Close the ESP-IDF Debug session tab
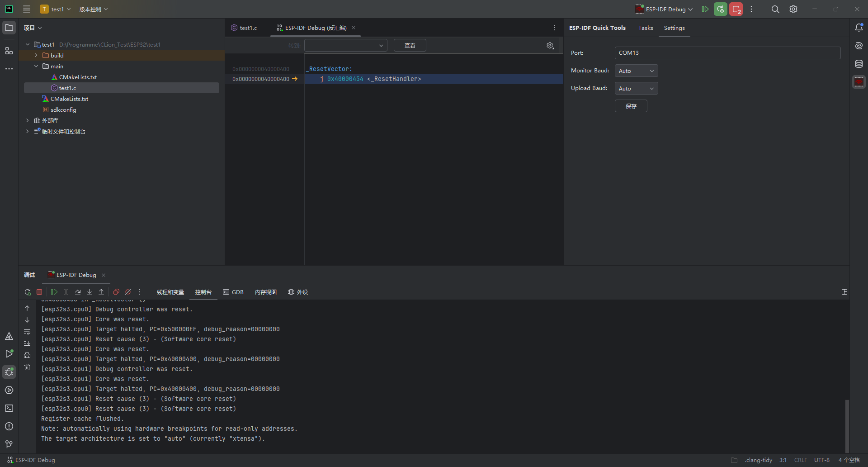This screenshot has height=467, width=868. click(x=104, y=275)
